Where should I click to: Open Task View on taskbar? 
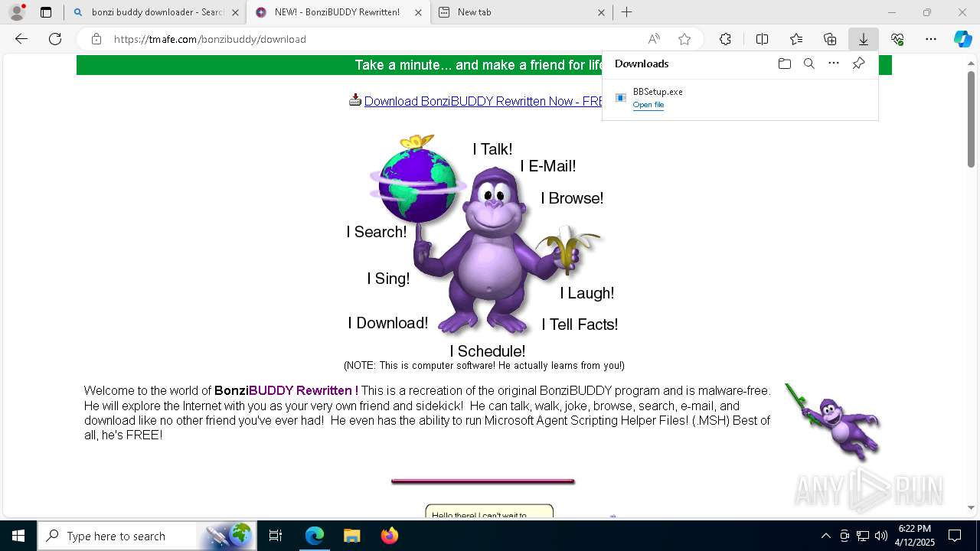pyautogui.click(x=276, y=536)
